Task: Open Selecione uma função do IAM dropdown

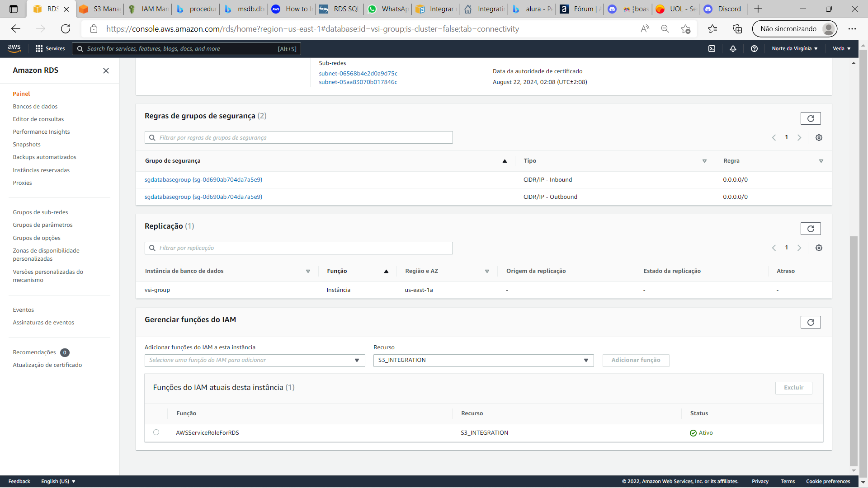Action: (x=253, y=359)
